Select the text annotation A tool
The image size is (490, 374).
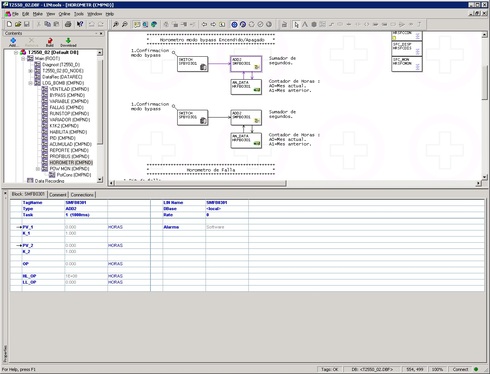[305, 24]
